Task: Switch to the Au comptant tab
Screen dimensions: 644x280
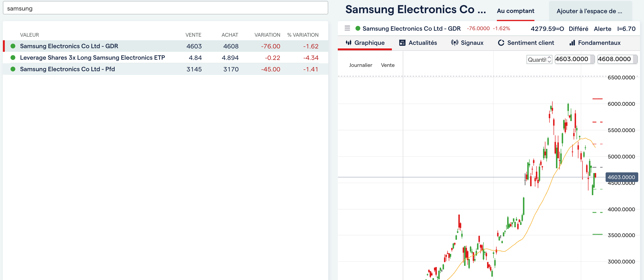Action: pyautogui.click(x=515, y=11)
